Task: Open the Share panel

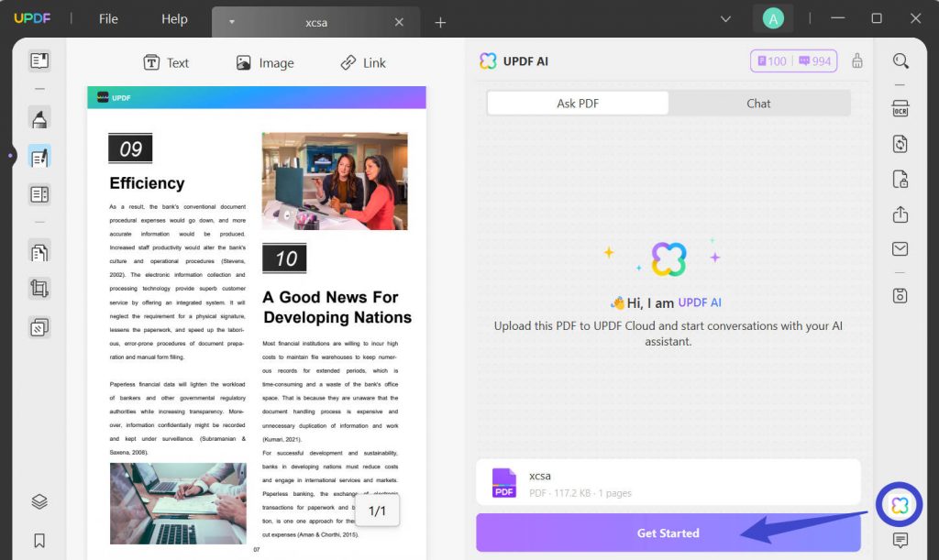Action: [900, 214]
